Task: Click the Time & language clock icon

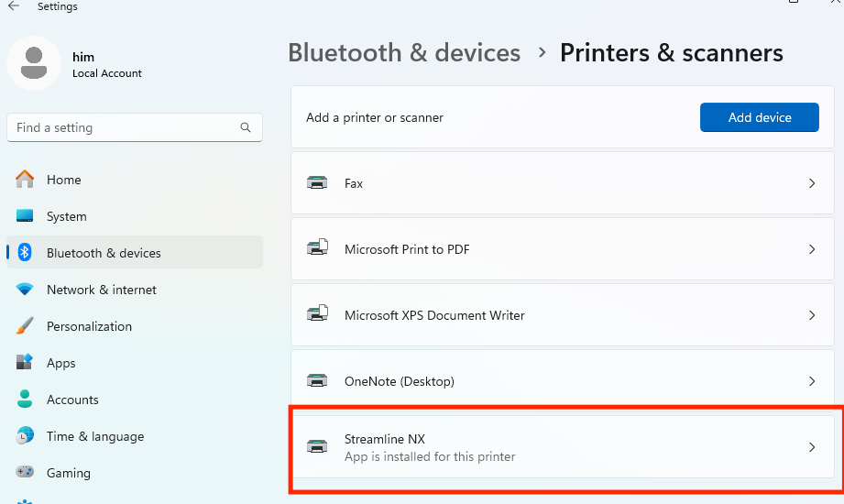Action: [x=25, y=436]
